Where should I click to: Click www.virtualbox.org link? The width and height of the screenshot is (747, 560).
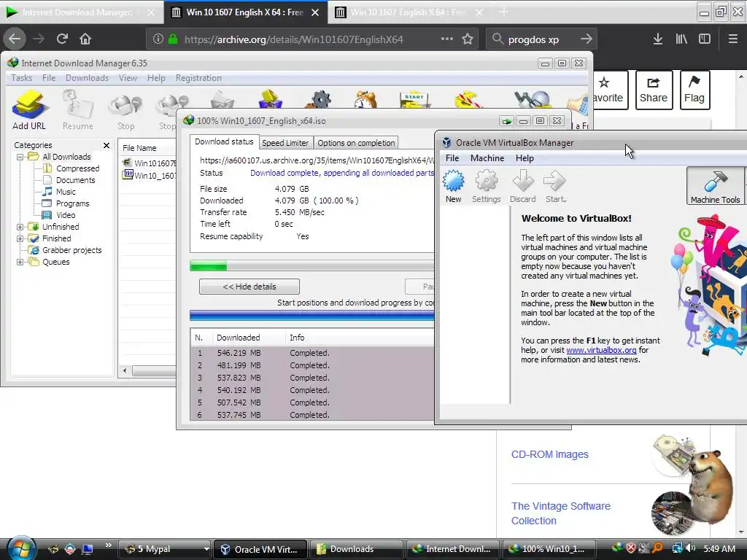pos(601,350)
